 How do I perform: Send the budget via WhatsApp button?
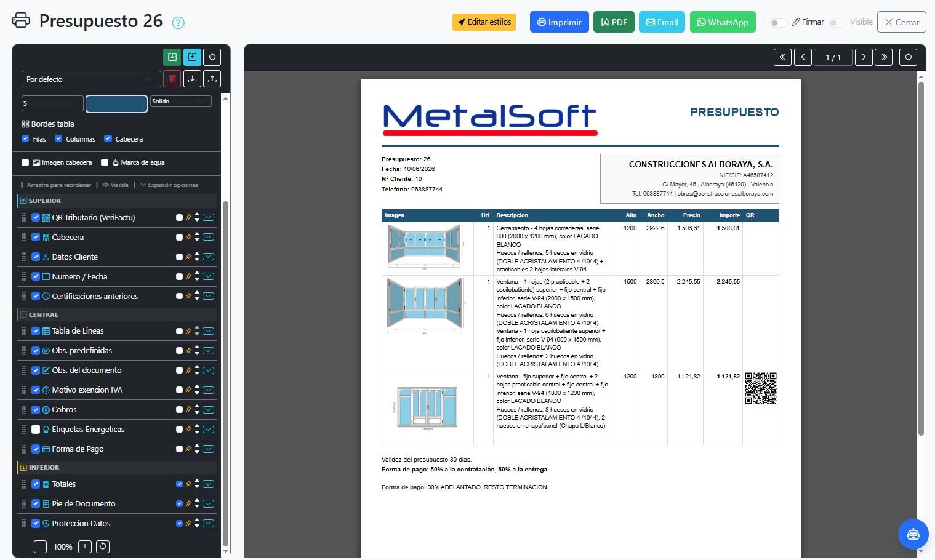point(723,22)
